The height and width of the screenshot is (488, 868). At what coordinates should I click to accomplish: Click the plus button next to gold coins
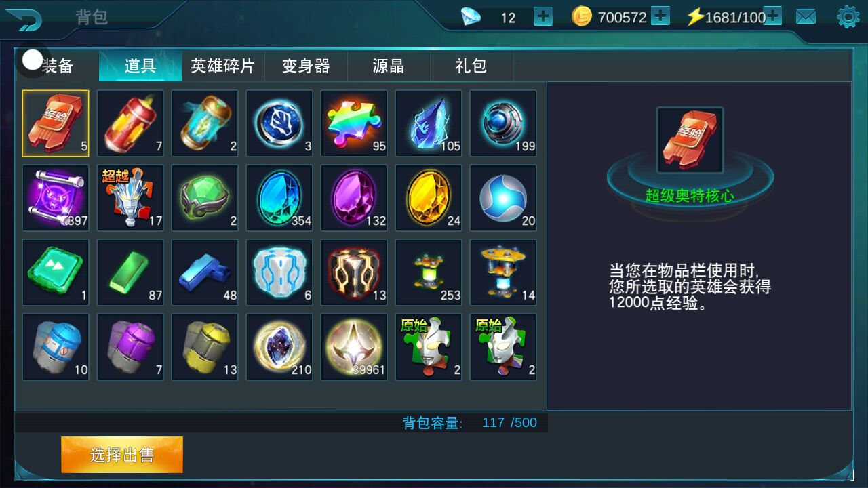point(660,16)
